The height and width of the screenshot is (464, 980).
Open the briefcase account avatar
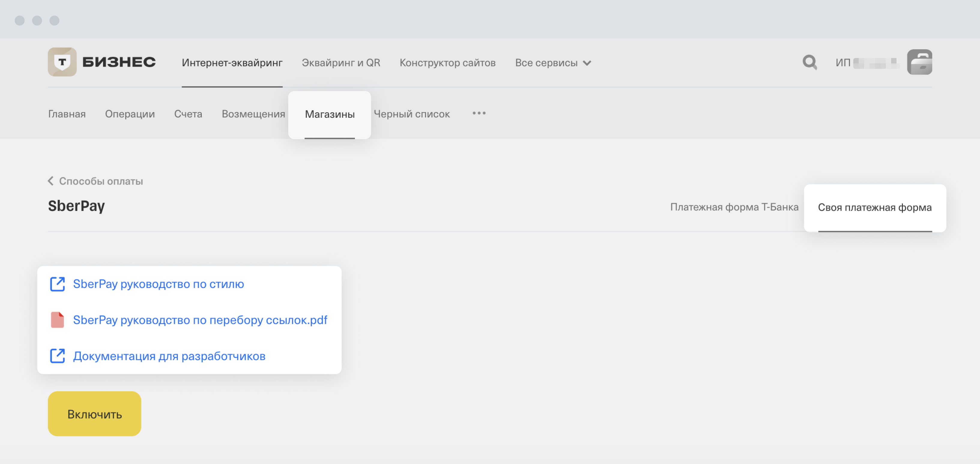[x=920, y=62]
